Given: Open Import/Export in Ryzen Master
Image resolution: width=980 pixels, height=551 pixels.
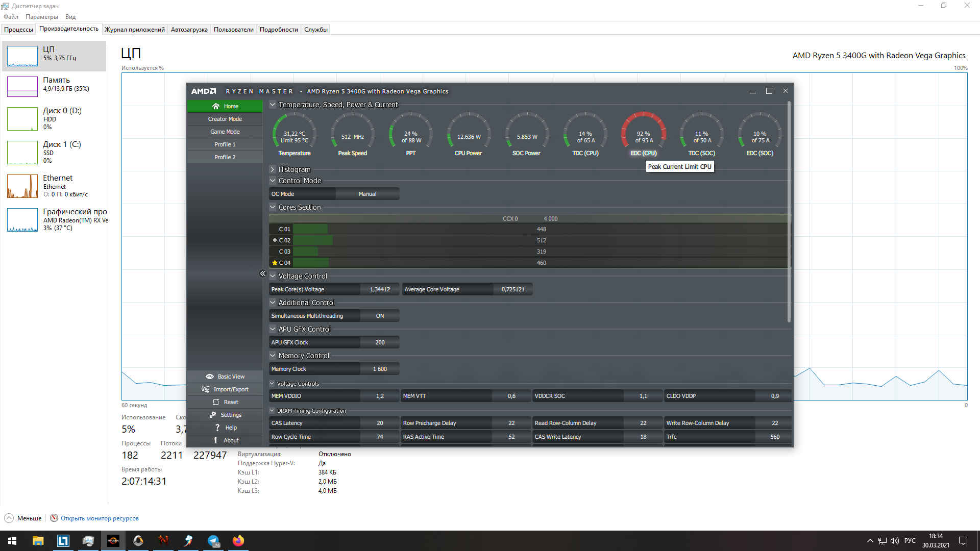Looking at the screenshot, I should [225, 389].
